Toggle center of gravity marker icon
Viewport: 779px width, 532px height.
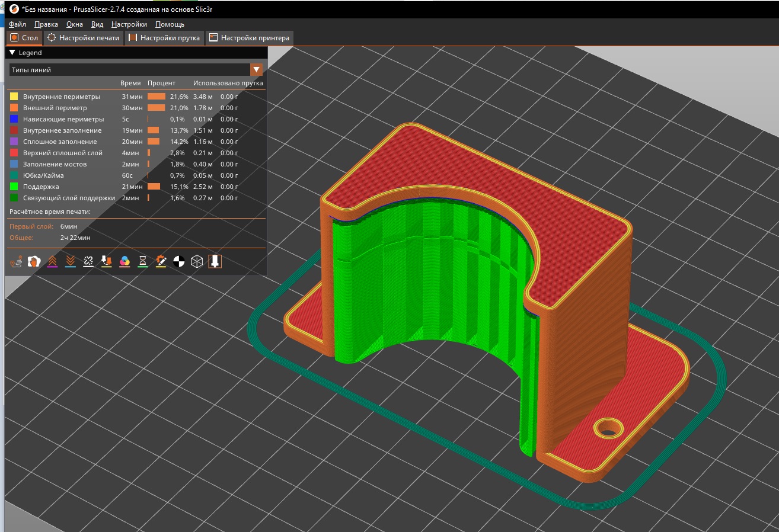tap(179, 261)
